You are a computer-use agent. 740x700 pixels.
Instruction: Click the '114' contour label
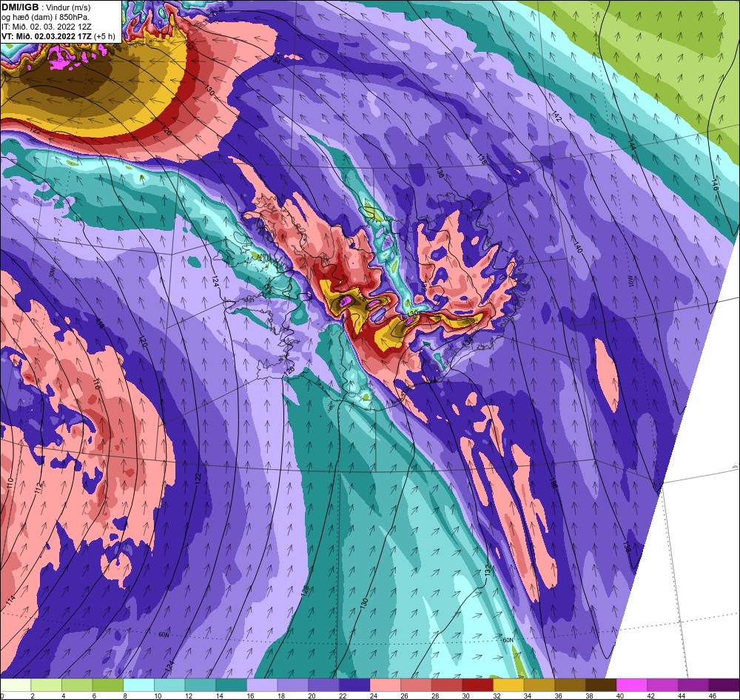point(11,601)
